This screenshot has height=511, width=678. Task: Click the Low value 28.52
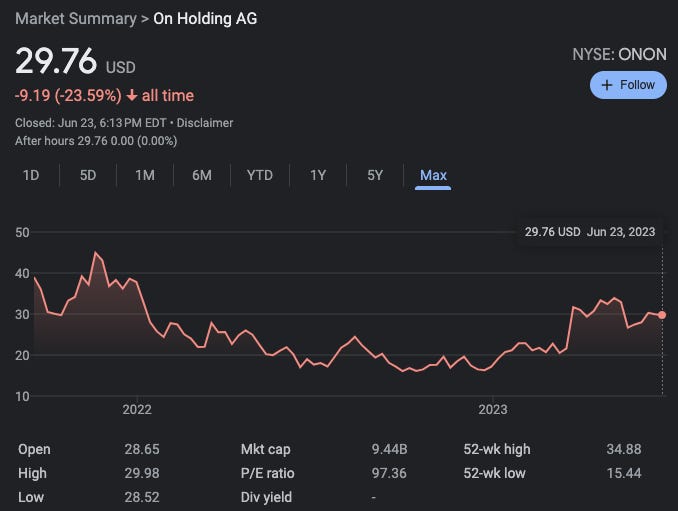142,497
